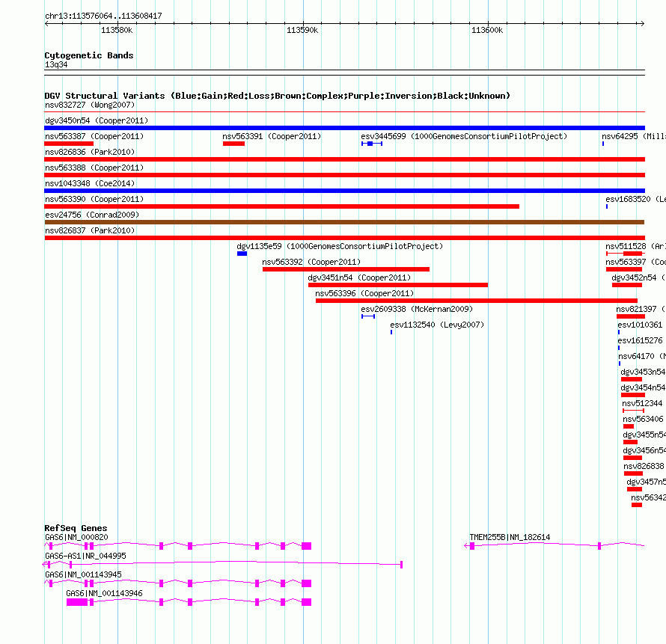Select the Cytogenetic Bands track title
Screen dimensions: 666x644
click(x=89, y=55)
